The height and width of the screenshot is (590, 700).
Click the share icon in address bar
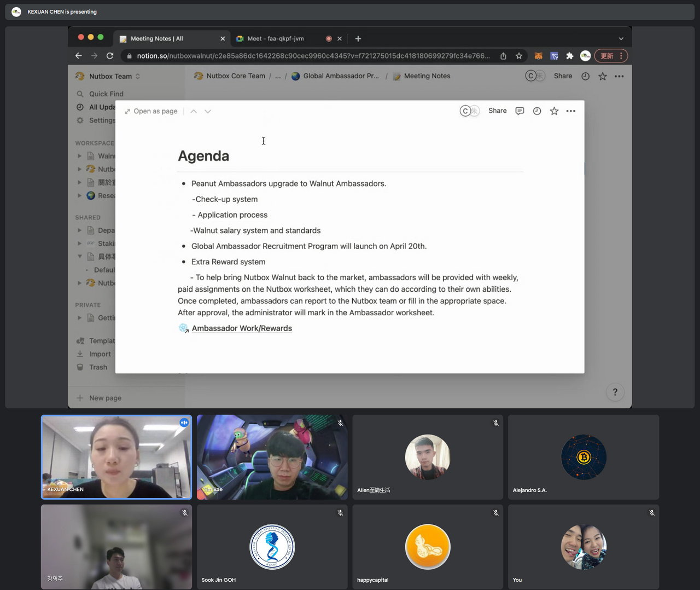(x=503, y=56)
